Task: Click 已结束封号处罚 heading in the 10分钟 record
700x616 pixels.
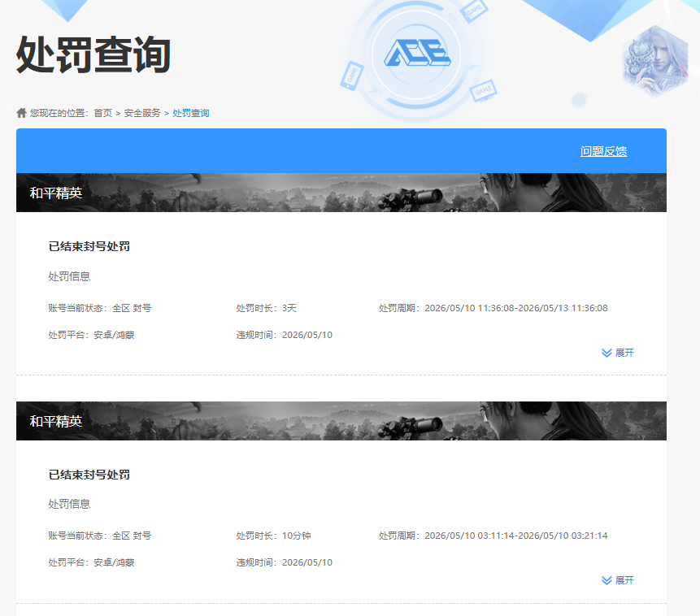Action: click(x=89, y=475)
